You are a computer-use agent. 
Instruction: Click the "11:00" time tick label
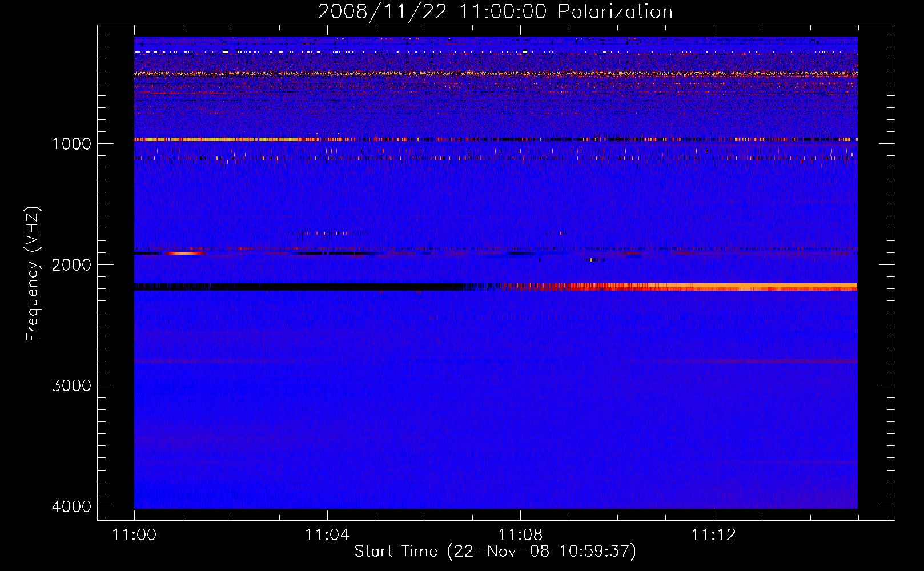(134, 535)
